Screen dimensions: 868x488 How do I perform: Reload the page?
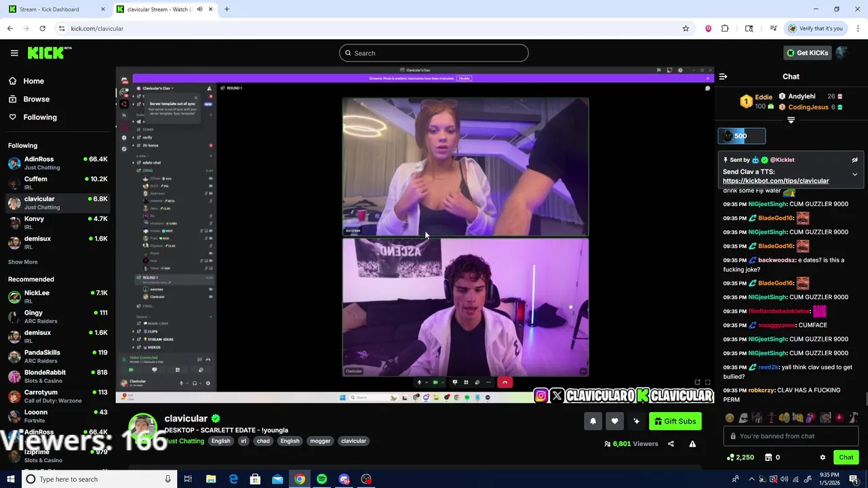(x=42, y=28)
